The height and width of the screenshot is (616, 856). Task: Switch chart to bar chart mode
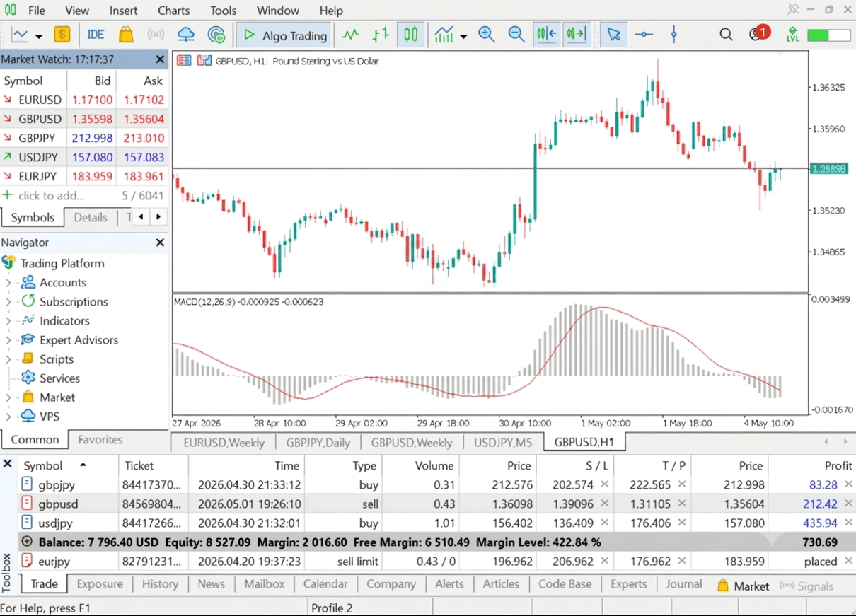pos(381,35)
